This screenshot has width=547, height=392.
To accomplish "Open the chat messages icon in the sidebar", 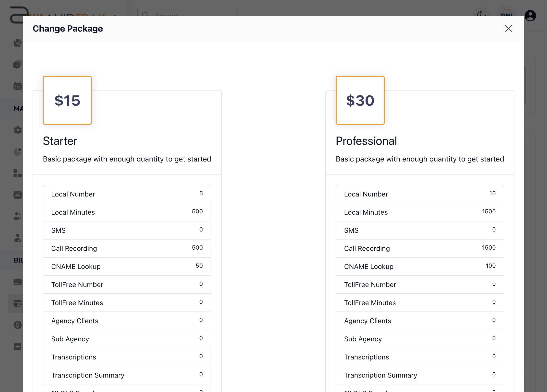I will click(17, 65).
